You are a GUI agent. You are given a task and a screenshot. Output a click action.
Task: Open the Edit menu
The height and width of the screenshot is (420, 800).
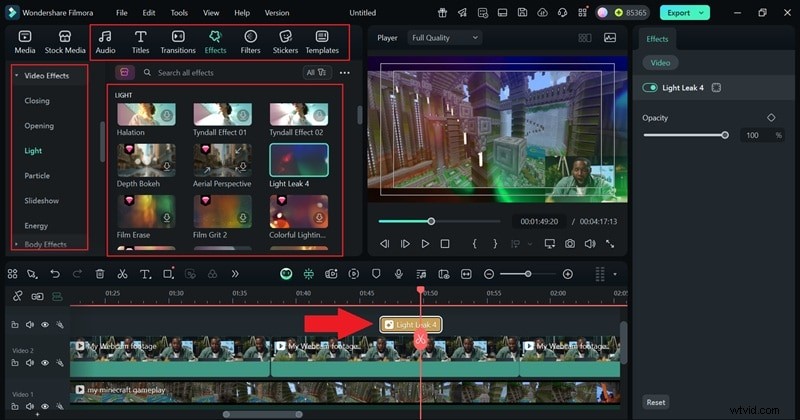point(149,13)
